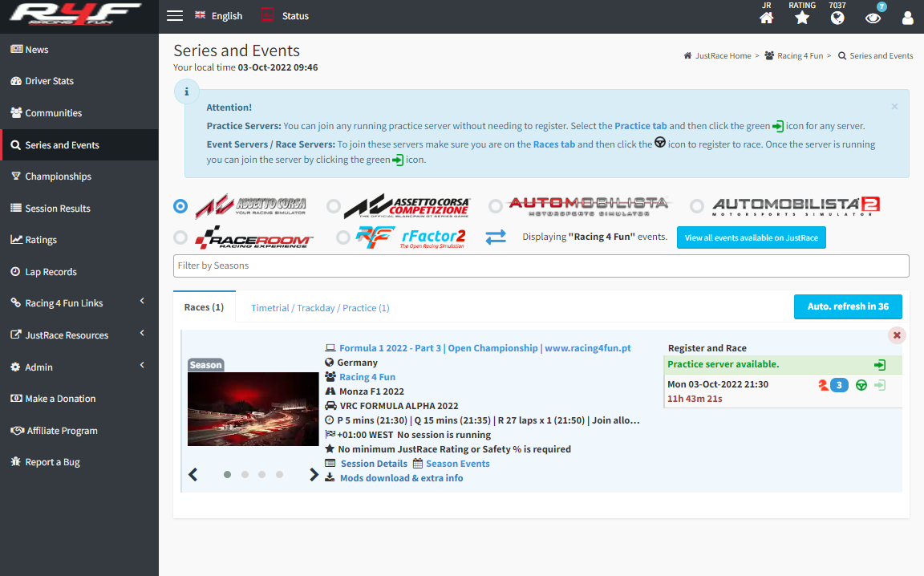Close the Attention info banner
This screenshot has width=924, height=576.
[x=894, y=107]
